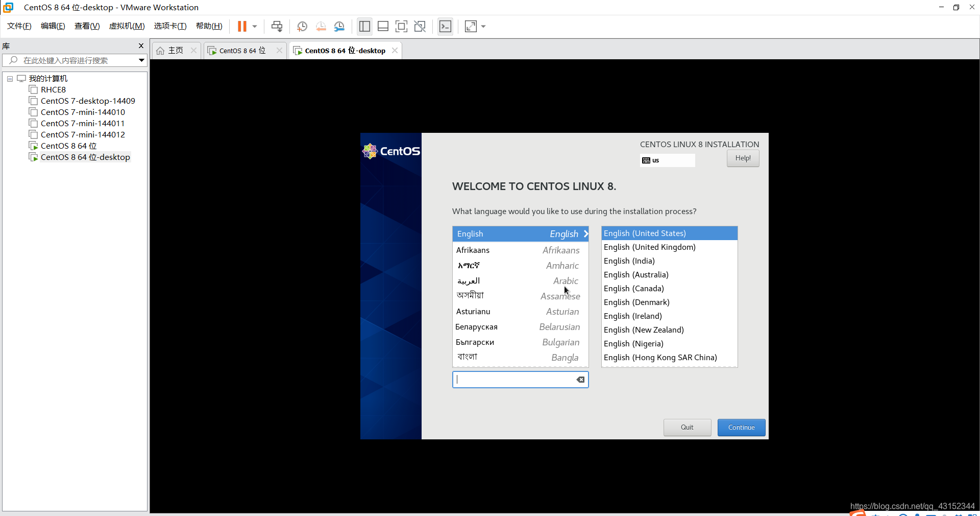Click the us keyboard layout indicator
The width and height of the screenshot is (980, 516).
pos(668,160)
